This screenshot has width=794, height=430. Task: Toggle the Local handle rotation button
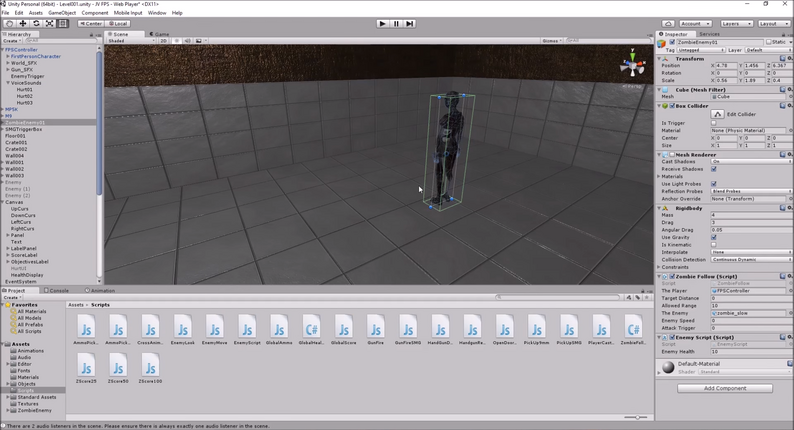pos(118,23)
